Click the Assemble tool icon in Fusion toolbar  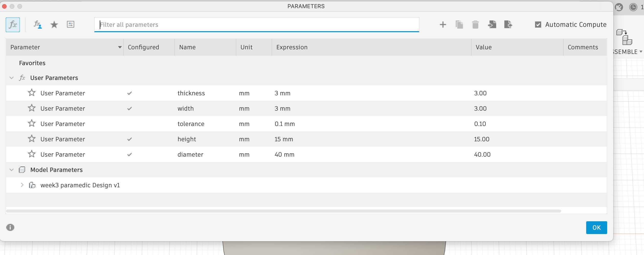coord(624,37)
